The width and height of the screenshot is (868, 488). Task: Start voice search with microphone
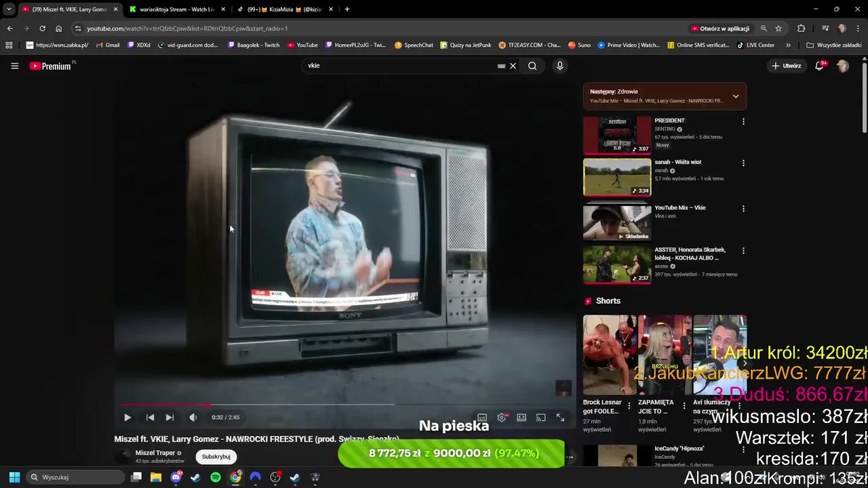(x=559, y=66)
